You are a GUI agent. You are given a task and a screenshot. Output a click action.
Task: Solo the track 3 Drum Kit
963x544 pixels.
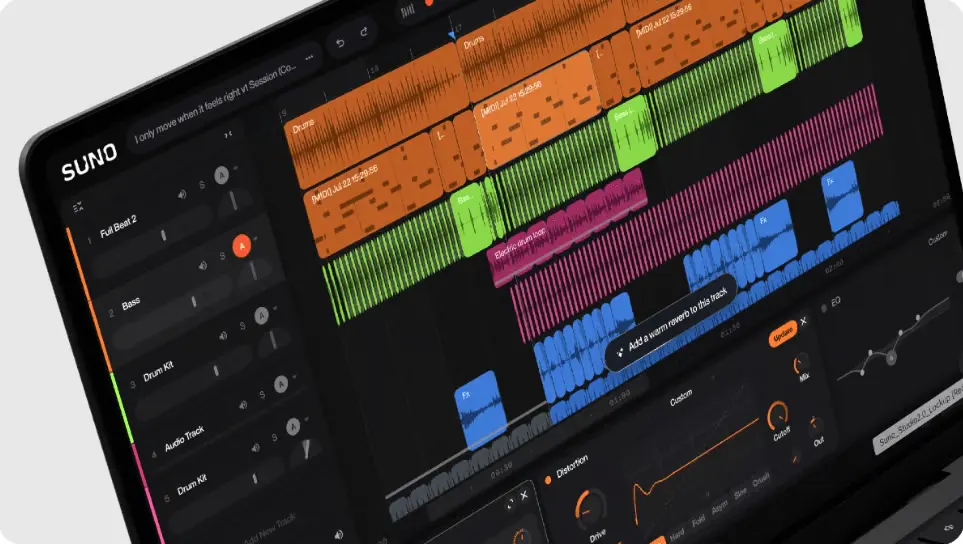click(x=242, y=325)
